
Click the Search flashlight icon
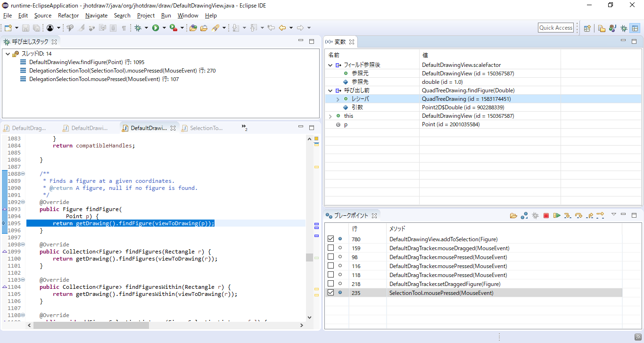point(215,28)
